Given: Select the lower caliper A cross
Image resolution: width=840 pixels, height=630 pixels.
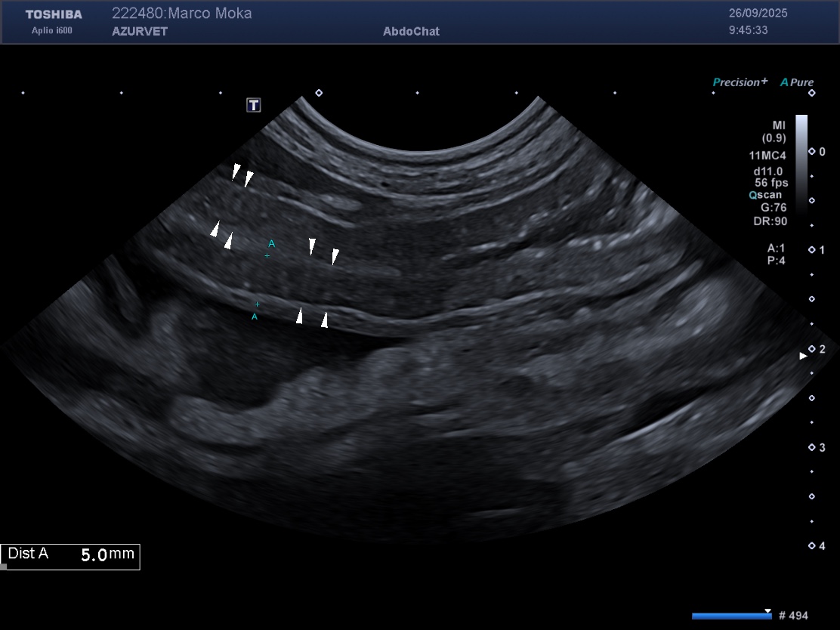Looking at the screenshot, I should (x=258, y=304).
